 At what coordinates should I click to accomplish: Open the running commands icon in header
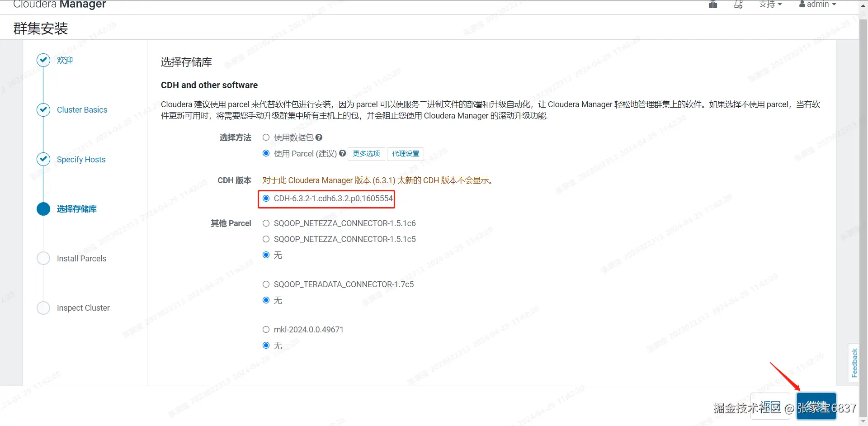click(738, 5)
